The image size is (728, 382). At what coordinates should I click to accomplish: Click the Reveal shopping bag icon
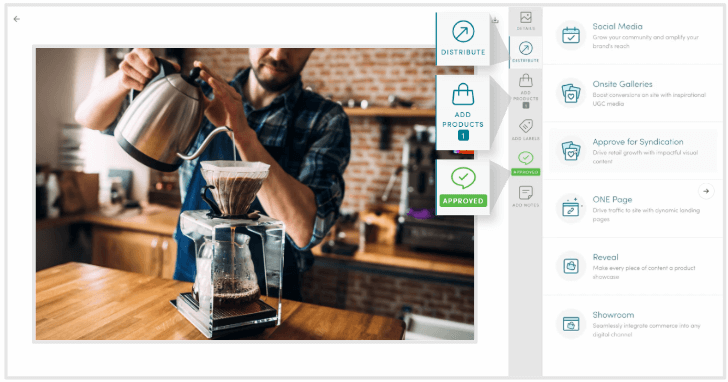coord(571,266)
